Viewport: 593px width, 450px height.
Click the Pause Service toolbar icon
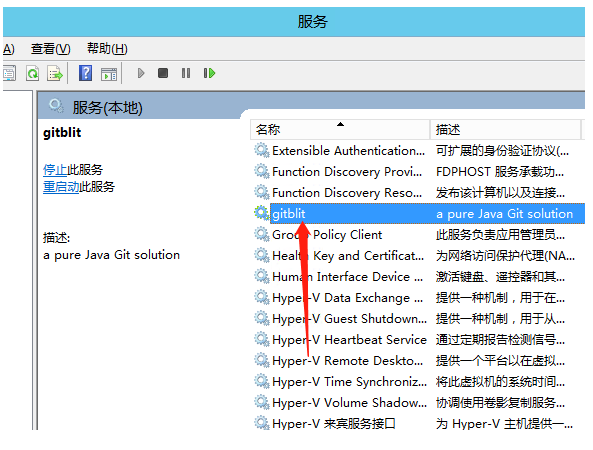pos(186,73)
